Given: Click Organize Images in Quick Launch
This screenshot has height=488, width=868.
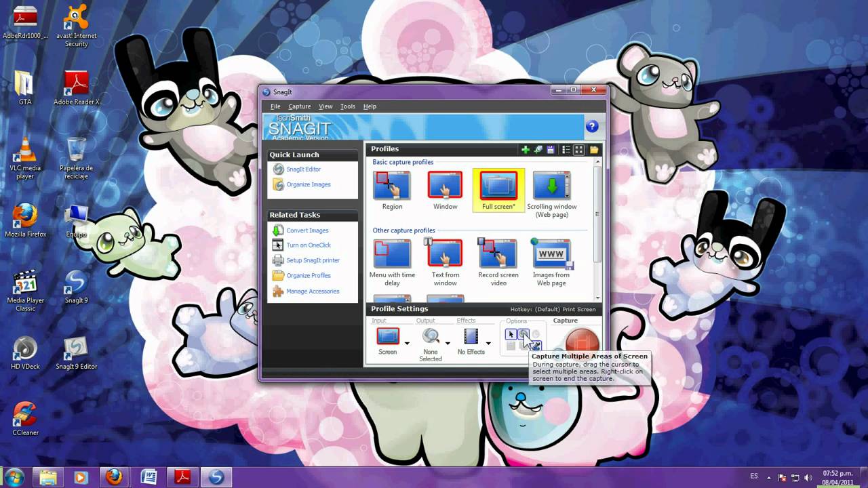Looking at the screenshot, I should (x=302, y=184).
